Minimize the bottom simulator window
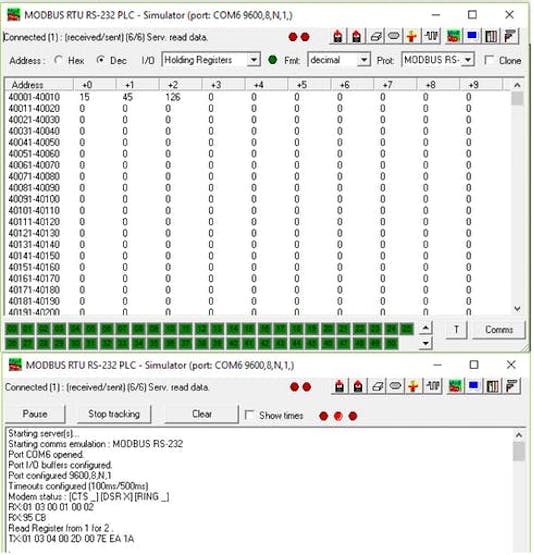The width and height of the screenshot is (534, 555). click(x=438, y=365)
